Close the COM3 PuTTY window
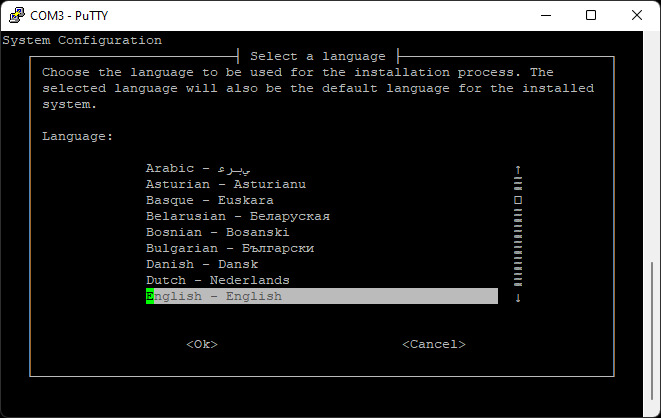This screenshot has height=418, width=661. [x=637, y=16]
